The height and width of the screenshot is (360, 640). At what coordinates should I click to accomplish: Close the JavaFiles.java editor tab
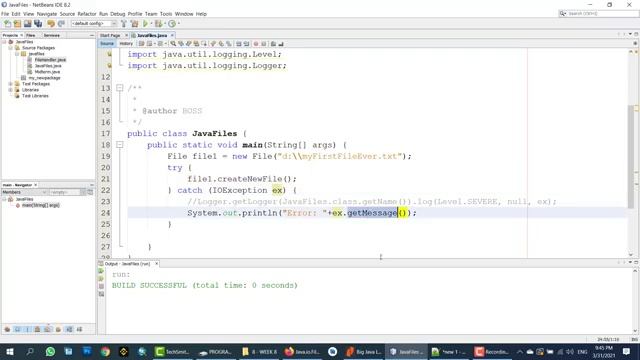tap(172, 36)
